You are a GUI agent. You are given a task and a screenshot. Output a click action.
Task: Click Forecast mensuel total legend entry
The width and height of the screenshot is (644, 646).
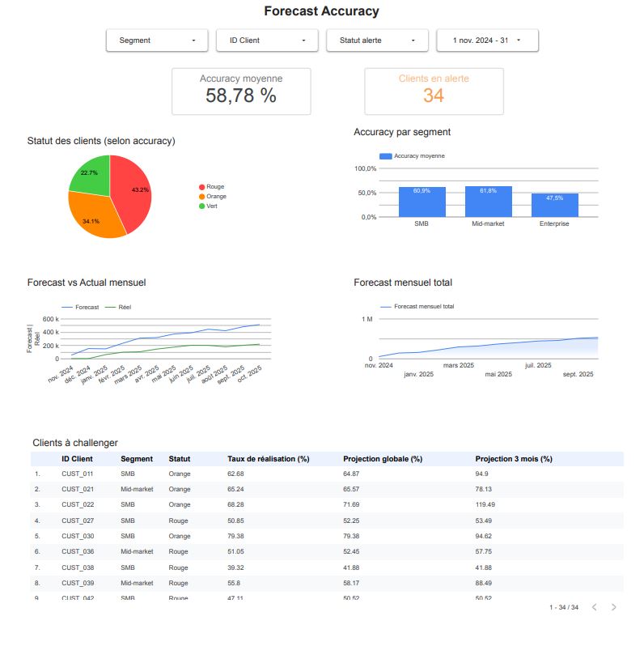[x=417, y=307]
